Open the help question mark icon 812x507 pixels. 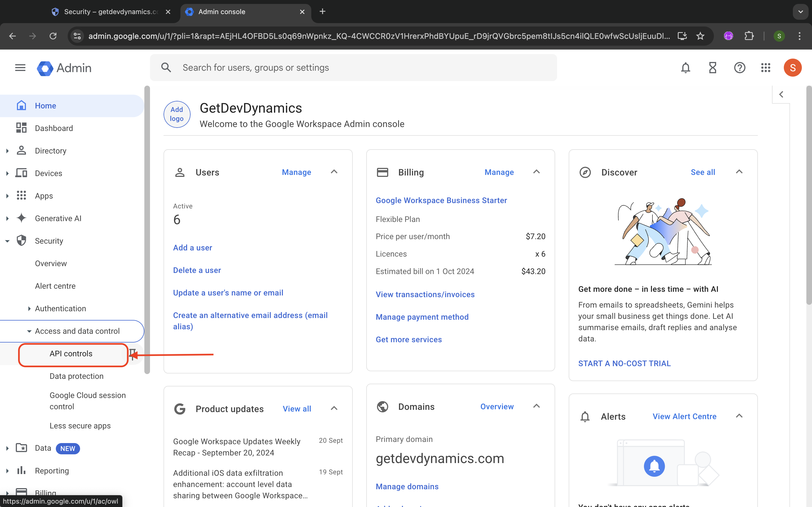(740, 68)
